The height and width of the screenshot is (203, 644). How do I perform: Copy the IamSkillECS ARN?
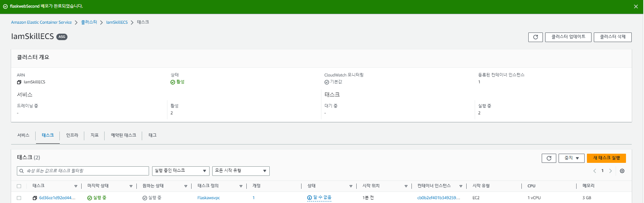click(x=19, y=82)
